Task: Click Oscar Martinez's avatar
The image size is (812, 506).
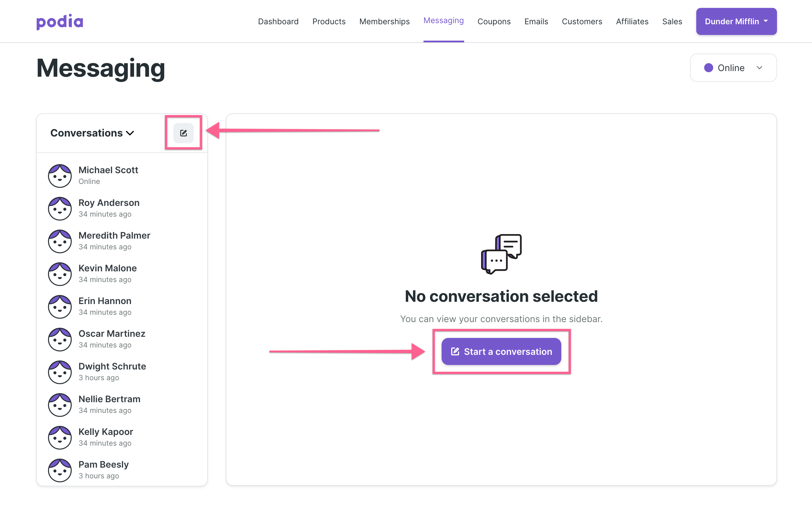Action: [60, 339]
